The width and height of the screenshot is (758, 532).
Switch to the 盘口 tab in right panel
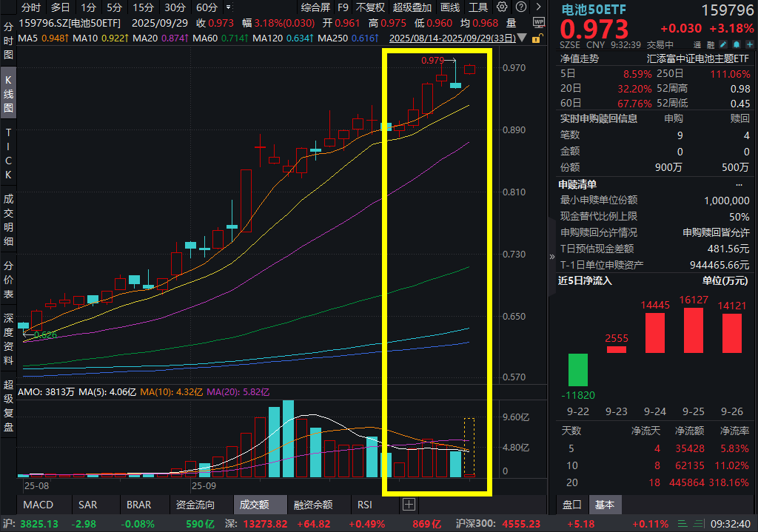(x=571, y=505)
